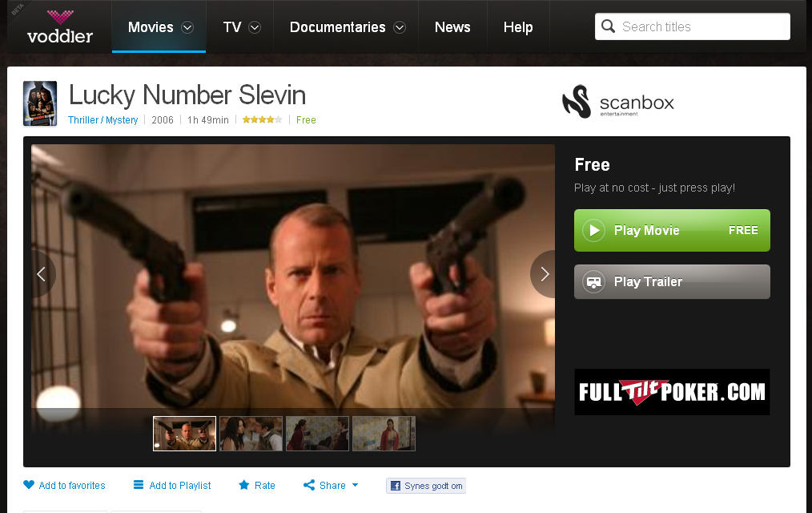Screen dimensions: 812x513
Task: Show previous image with left arrow
Action: pos(42,274)
